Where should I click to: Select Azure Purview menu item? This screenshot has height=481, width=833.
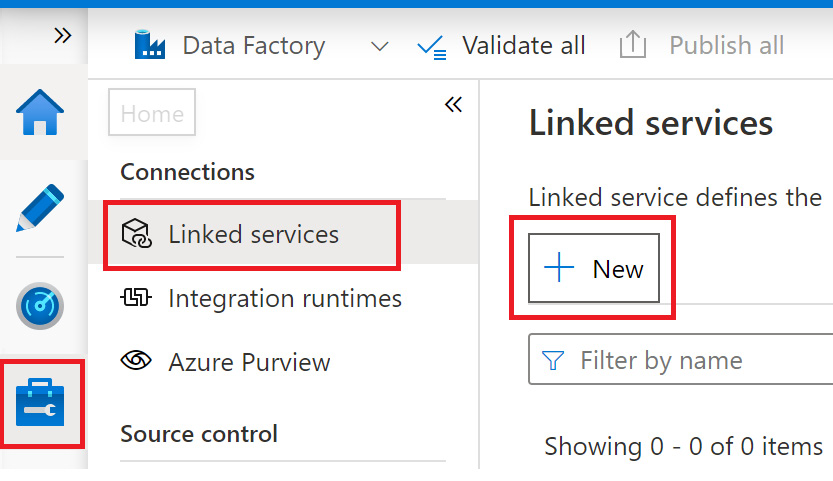[x=249, y=361]
